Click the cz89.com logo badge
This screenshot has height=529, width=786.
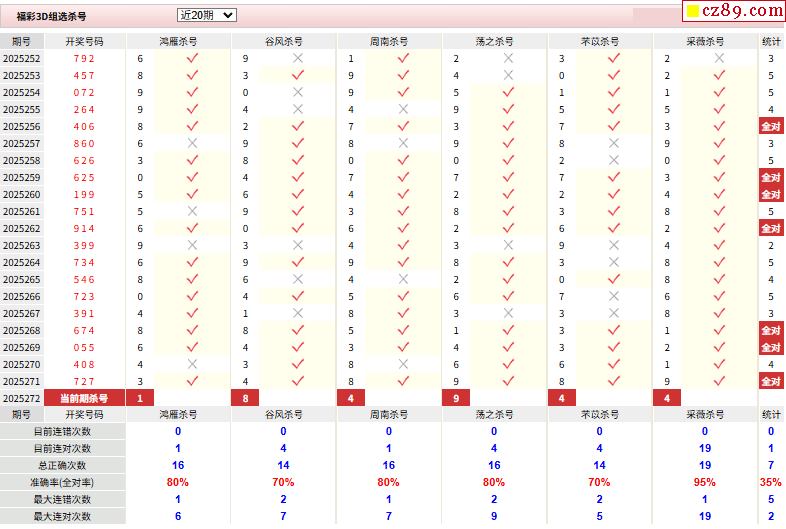(732, 12)
